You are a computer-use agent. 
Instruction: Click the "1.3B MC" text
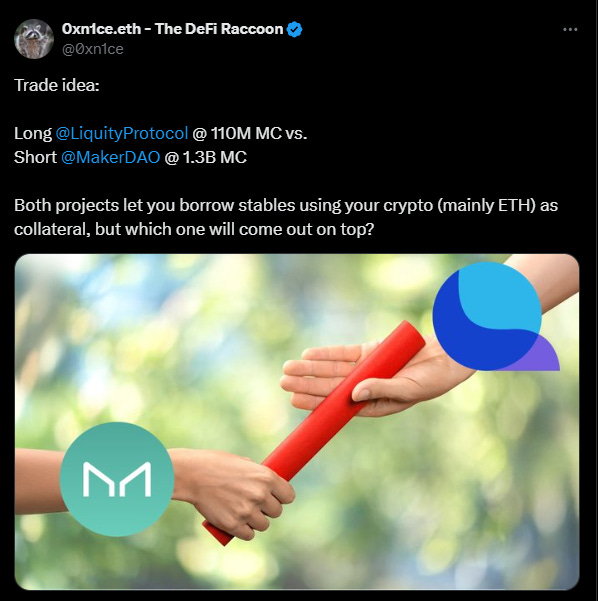point(215,157)
